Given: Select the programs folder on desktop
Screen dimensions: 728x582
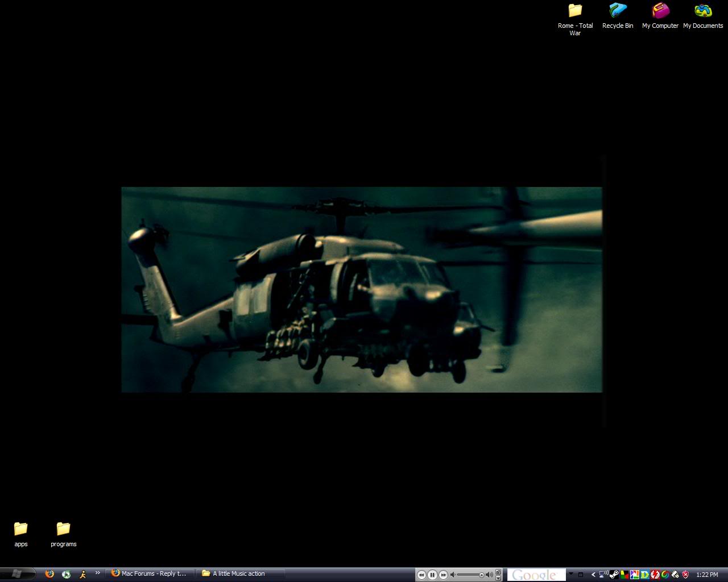Looking at the screenshot, I should point(63,534).
